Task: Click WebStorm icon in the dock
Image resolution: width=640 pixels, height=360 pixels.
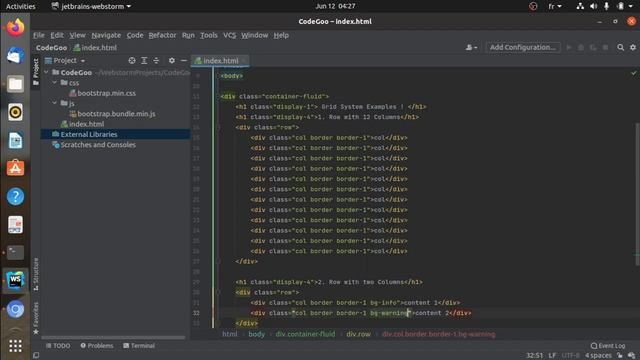Action: (15, 280)
